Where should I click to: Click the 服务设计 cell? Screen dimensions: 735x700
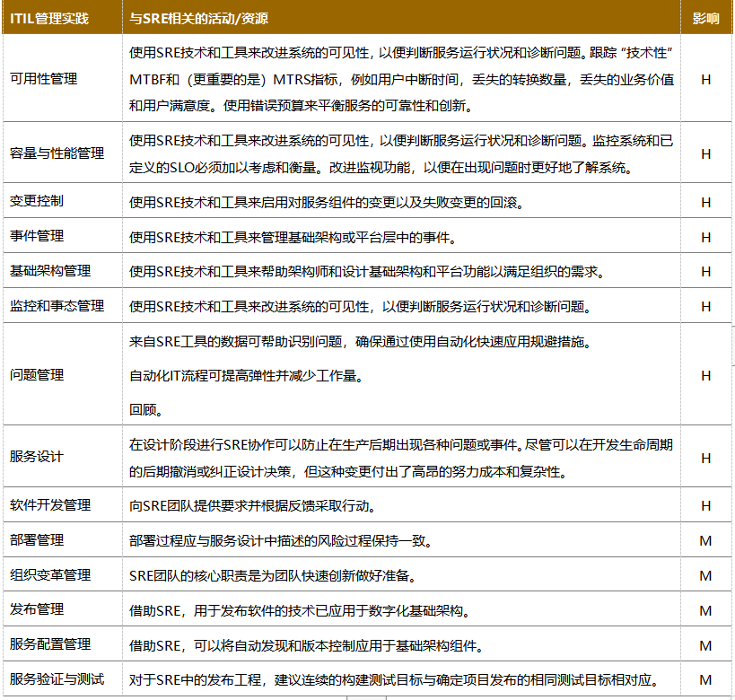(x=37, y=457)
